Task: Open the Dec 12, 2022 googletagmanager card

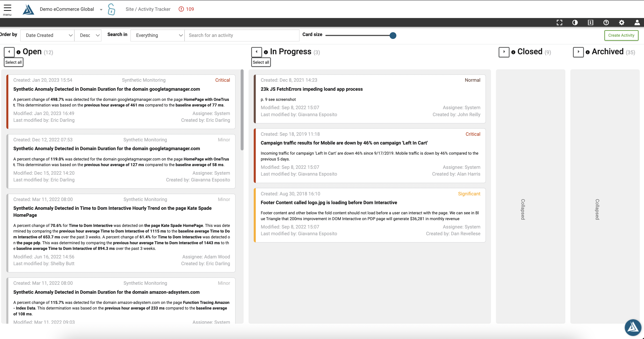Action: tap(121, 161)
